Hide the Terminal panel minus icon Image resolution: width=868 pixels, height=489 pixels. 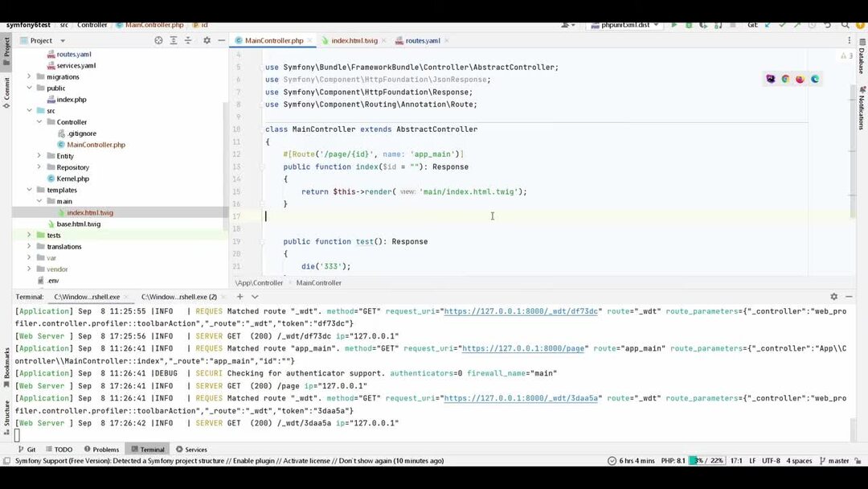[x=849, y=297]
